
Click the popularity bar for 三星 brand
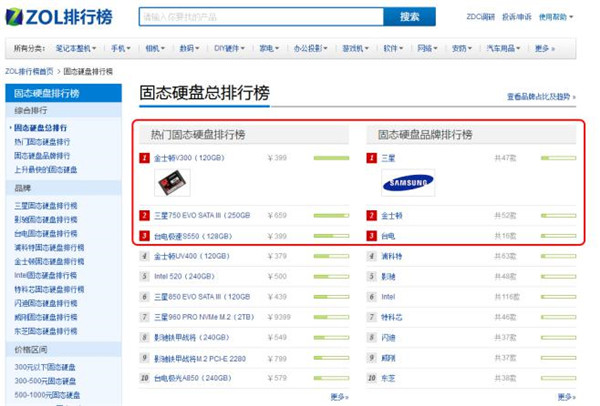559,158
